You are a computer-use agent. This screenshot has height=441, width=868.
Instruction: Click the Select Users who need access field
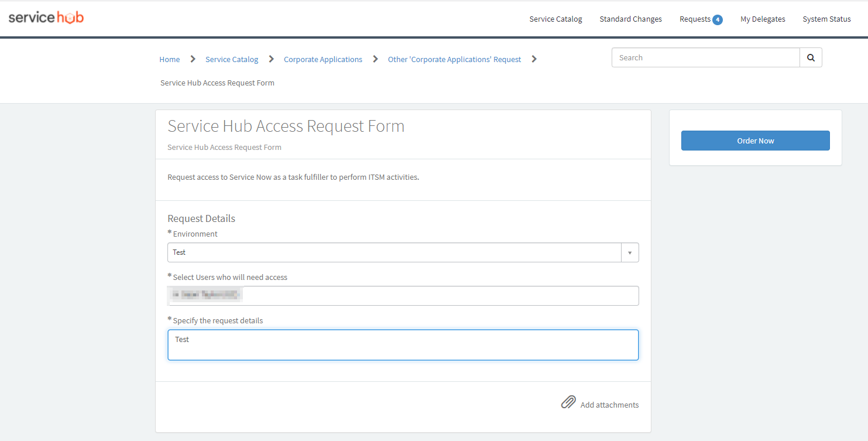point(403,296)
